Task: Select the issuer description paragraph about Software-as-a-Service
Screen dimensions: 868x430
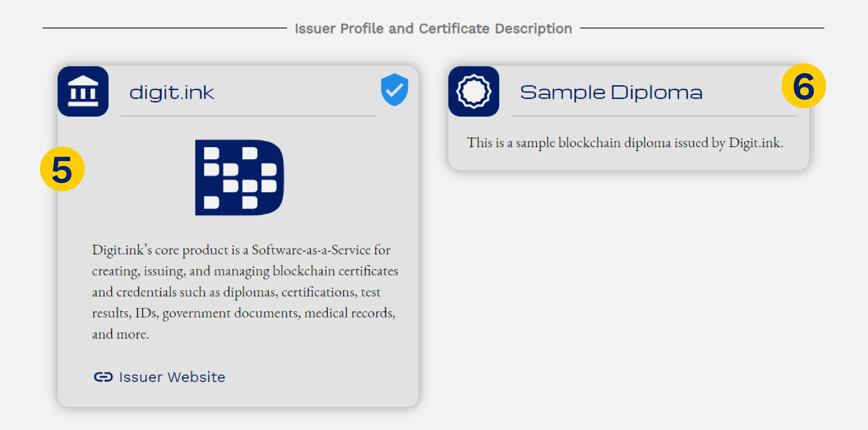Action: [x=245, y=292]
